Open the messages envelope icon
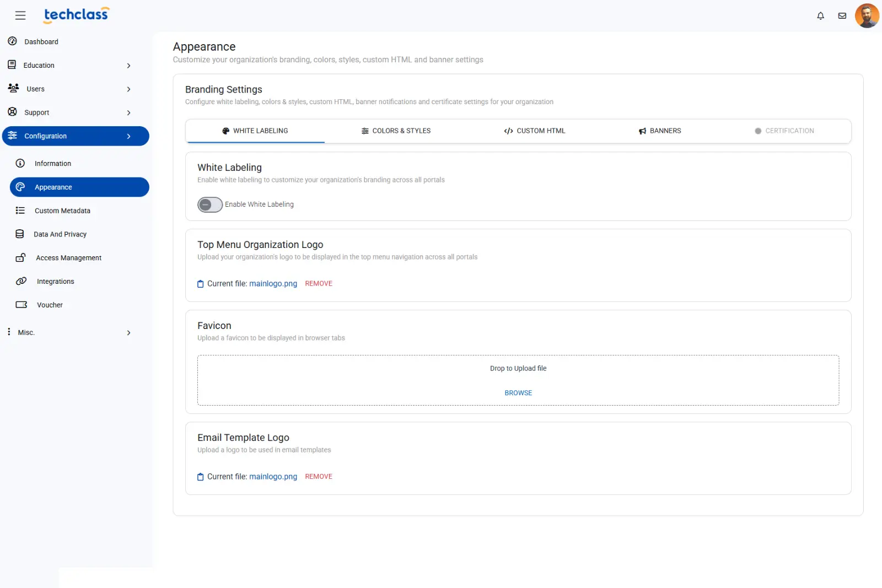 click(x=842, y=16)
